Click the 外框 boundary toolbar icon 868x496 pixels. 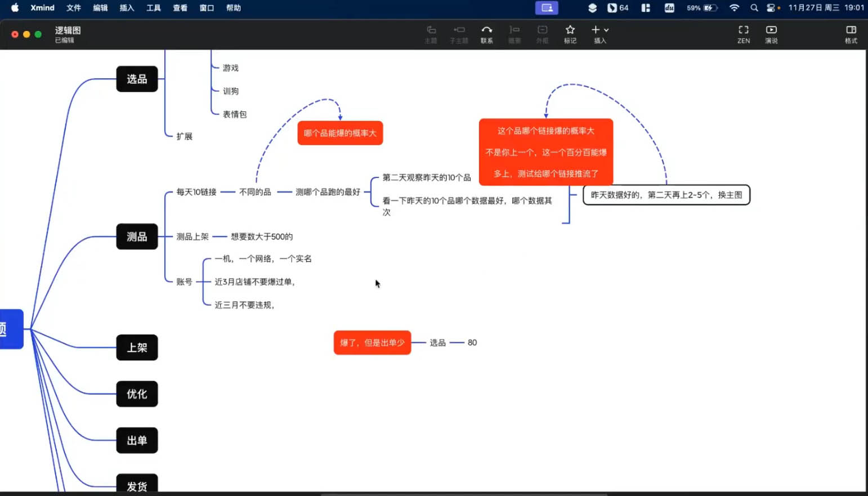(542, 30)
